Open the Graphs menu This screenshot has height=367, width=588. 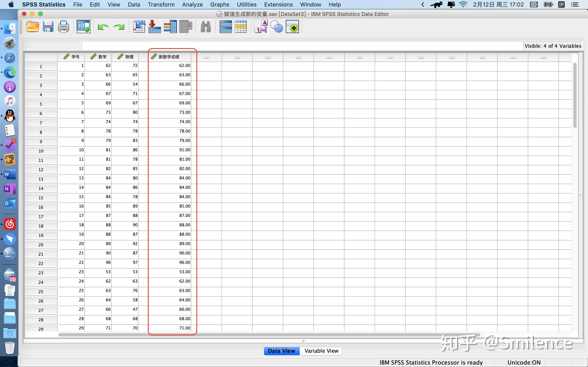pyautogui.click(x=219, y=4)
